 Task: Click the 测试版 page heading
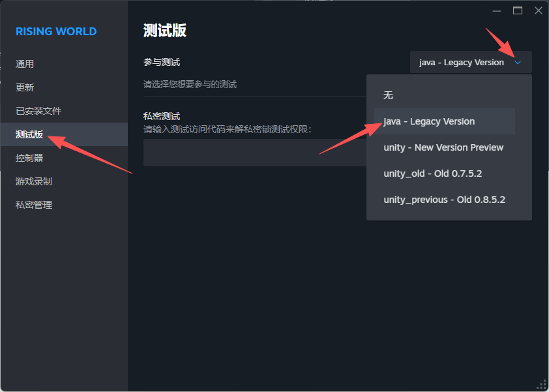point(164,31)
